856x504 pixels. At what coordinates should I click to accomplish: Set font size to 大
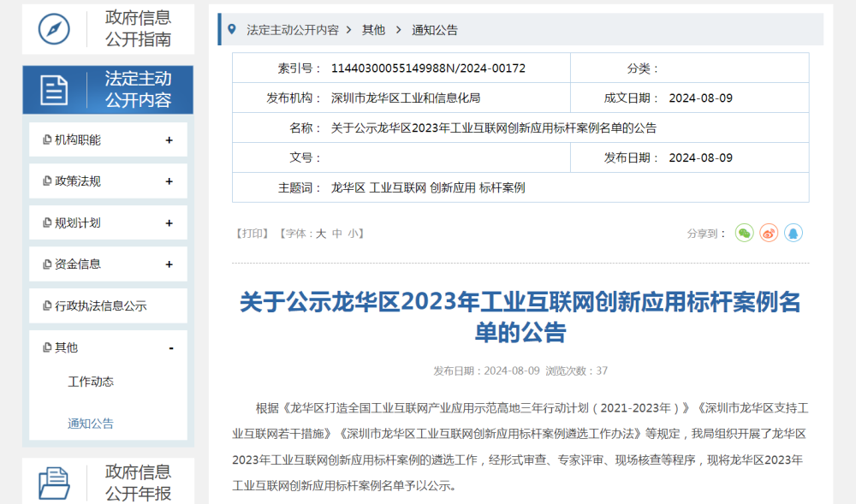[x=321, y=234]
